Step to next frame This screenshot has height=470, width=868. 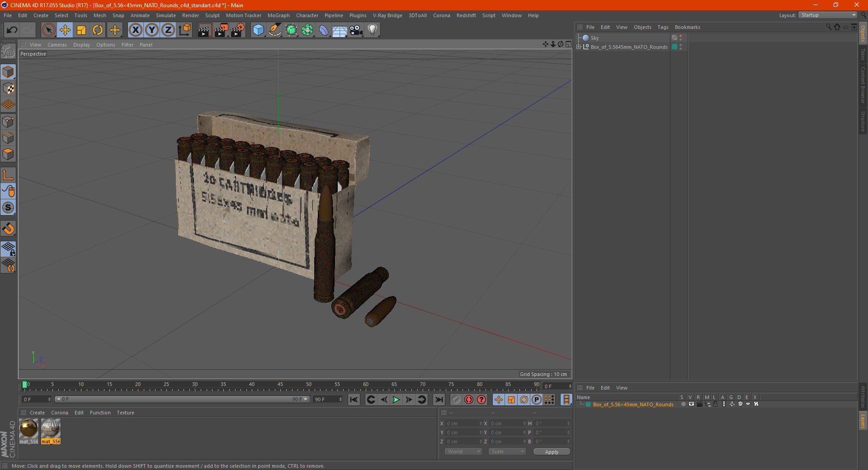[409, 399]
